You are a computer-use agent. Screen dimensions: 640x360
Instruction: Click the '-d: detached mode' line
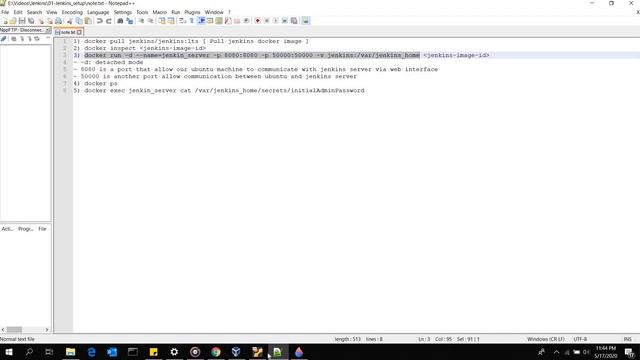[109, 62]
